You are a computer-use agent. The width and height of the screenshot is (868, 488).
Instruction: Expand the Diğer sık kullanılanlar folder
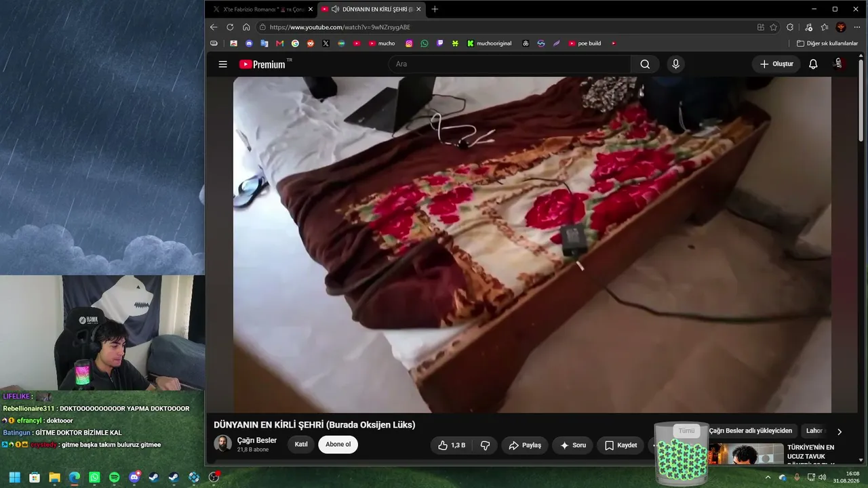coord(827,43)
